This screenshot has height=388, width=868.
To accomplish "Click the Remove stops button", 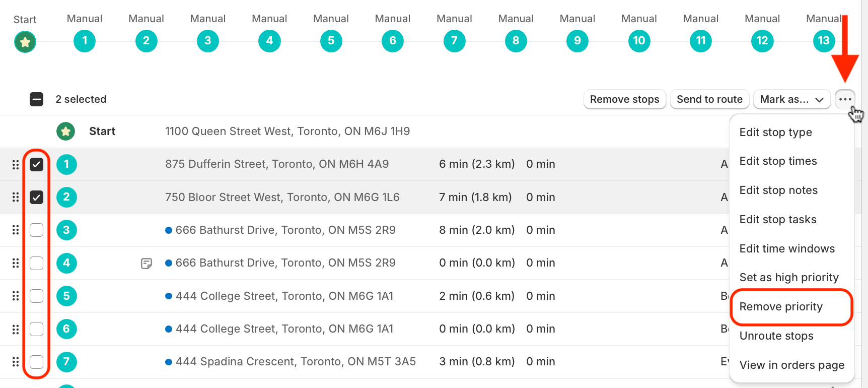I will pos(625,99).
